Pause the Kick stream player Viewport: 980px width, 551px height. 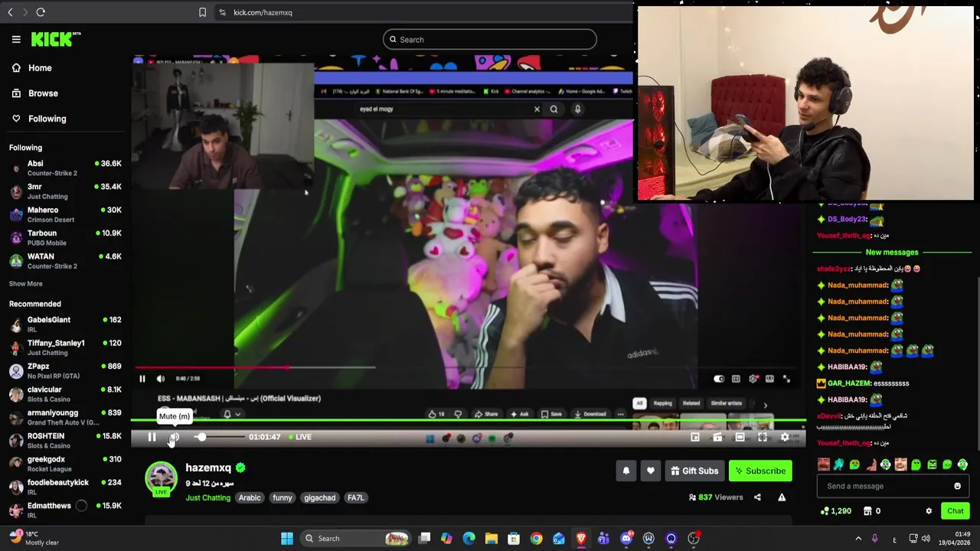pyautogui.click(x=152, y=437)
